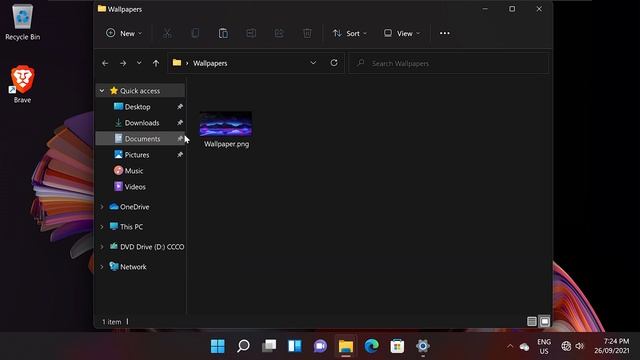The height and width of the screenshot is (360, 640).
Task: Open Recycle Bin desktop icon
Action: pos(22,22)
